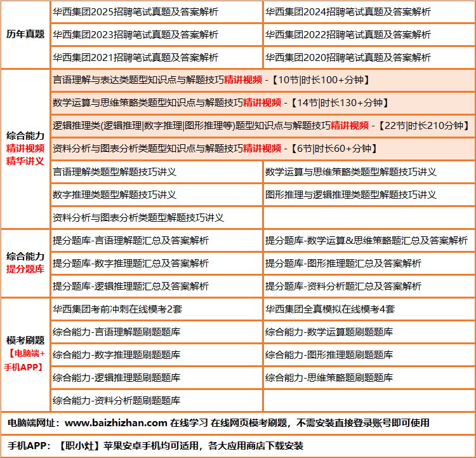Click the 综合能力 提分题库 header
Viewport: 476px width, 458px height.
pos(25,263)
